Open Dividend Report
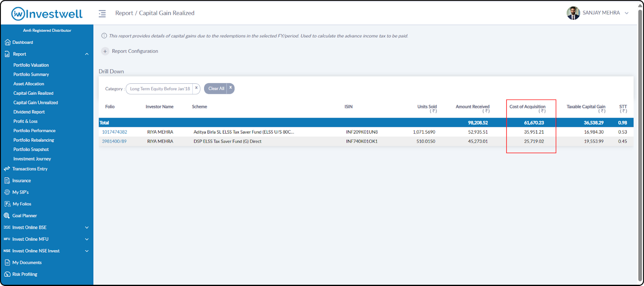Viewport: 644px width, 286px height. click(29, 112)
